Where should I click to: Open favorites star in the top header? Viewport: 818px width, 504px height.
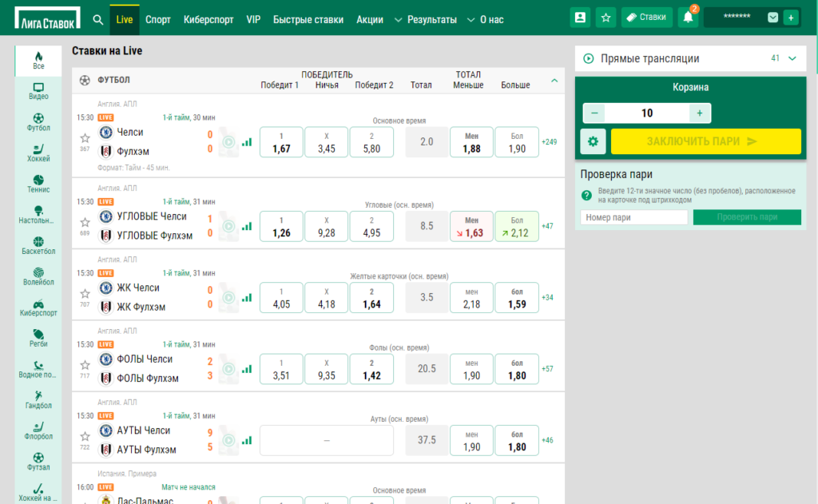(x=606, y=18)
